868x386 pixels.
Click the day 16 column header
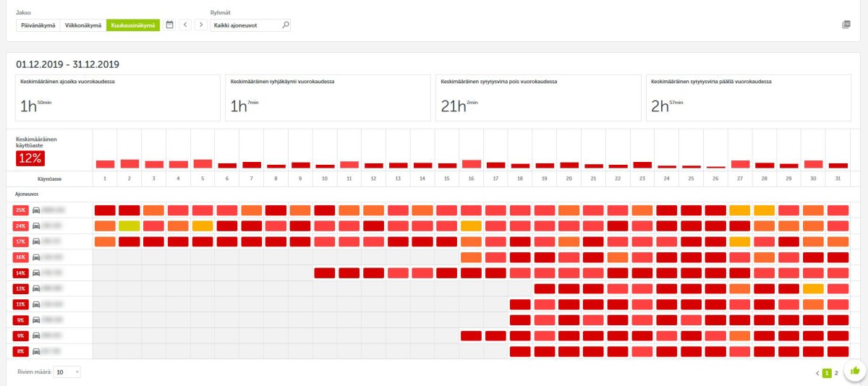472,178
